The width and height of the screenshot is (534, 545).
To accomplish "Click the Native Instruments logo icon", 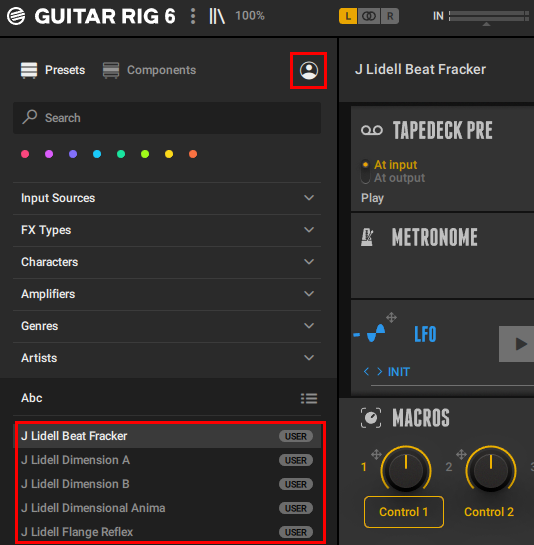I will 16,16.
